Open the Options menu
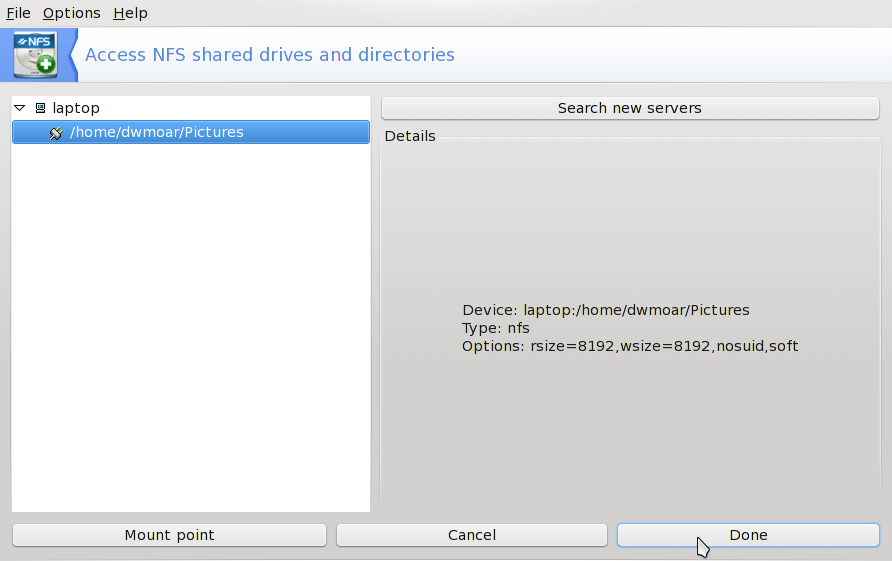Viewport: 892px width, 561px height. (x=71, y=13)
